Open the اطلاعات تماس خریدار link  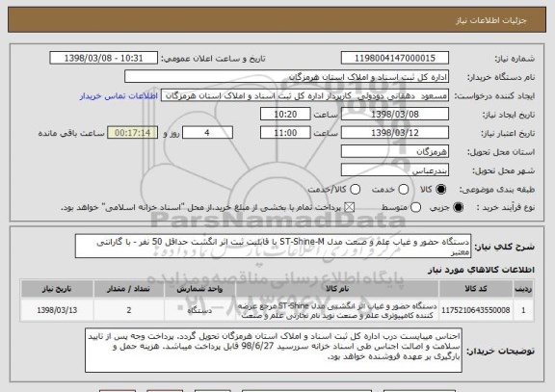click(x=119, y=96)
